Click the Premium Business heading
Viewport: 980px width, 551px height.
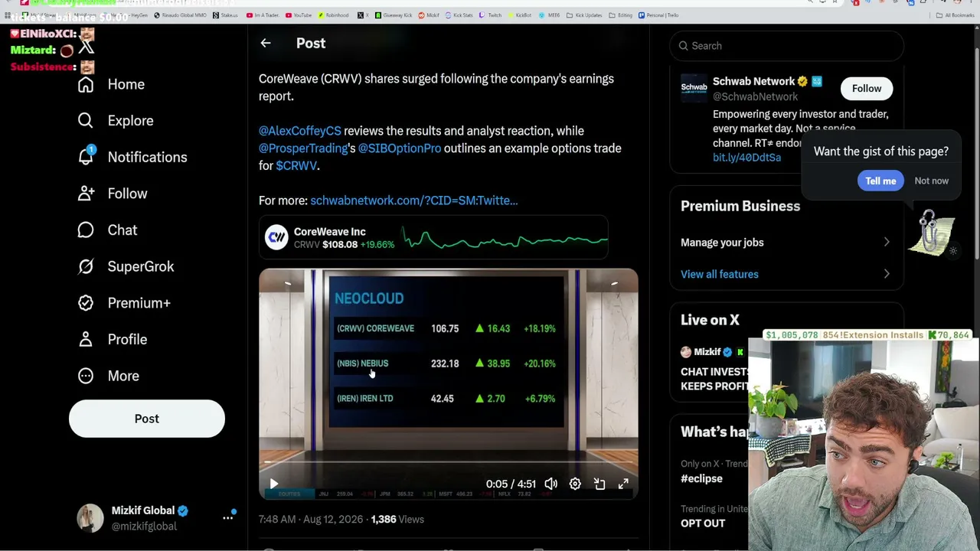coord(740,206)
